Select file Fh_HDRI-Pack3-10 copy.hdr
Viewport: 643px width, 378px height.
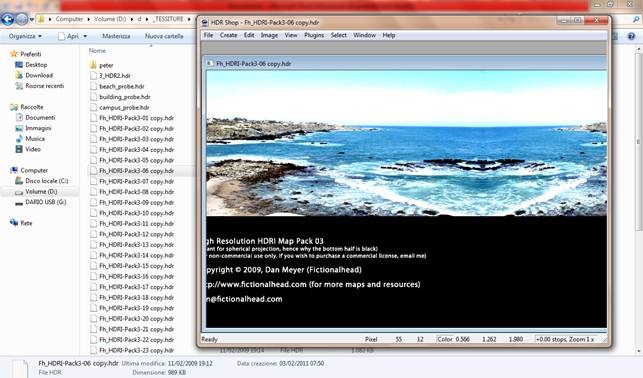click(137, 213)
